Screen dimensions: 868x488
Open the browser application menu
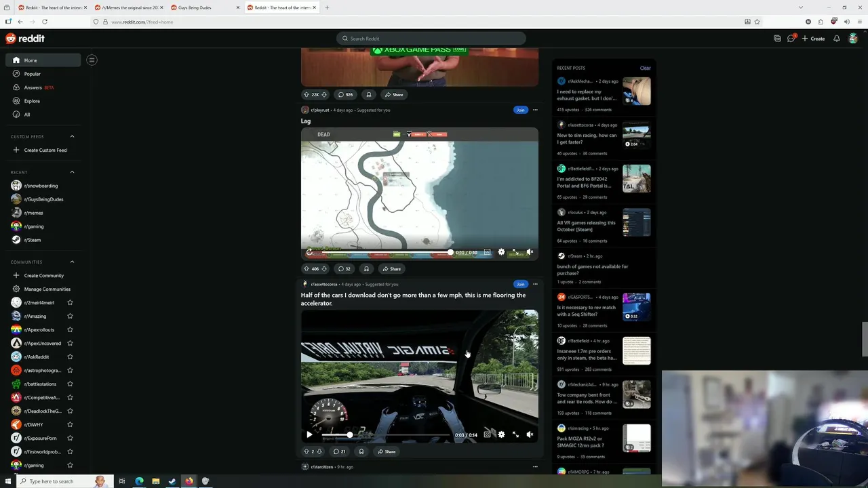[860, 21]
